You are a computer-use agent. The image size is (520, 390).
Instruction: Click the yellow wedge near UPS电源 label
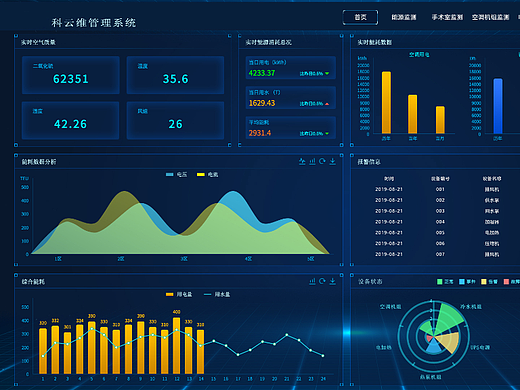pyautogui.click(x=449, y=342)
